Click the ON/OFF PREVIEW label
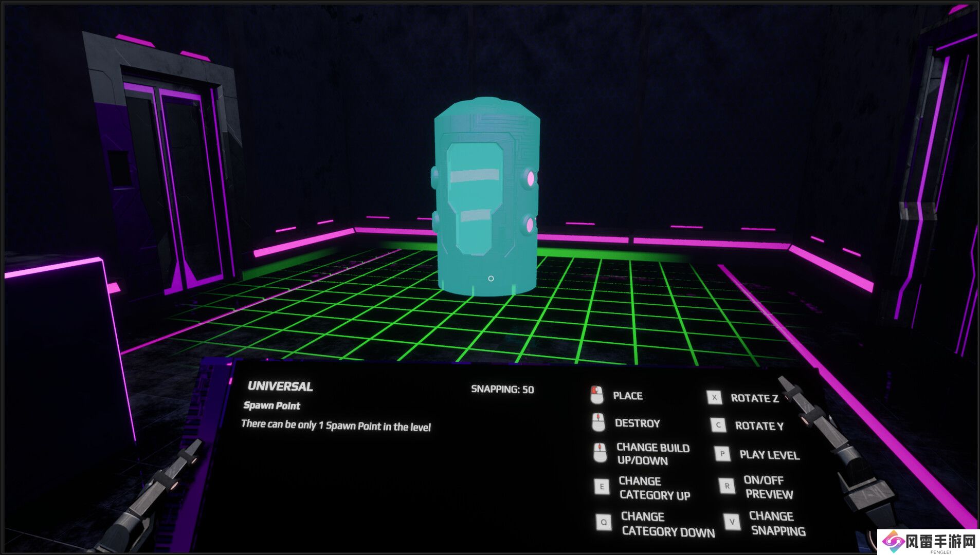 point(769,487)
